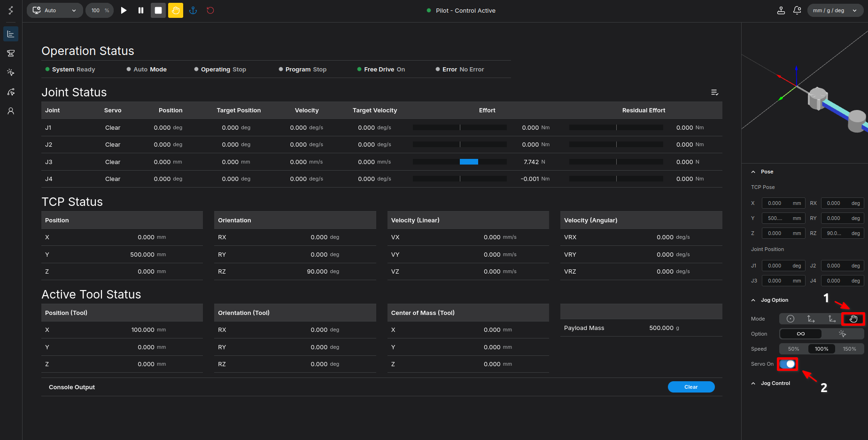Select the continuous infinity jog option
The width and height of the screenshot is (868, 440).
coord(801,334)
